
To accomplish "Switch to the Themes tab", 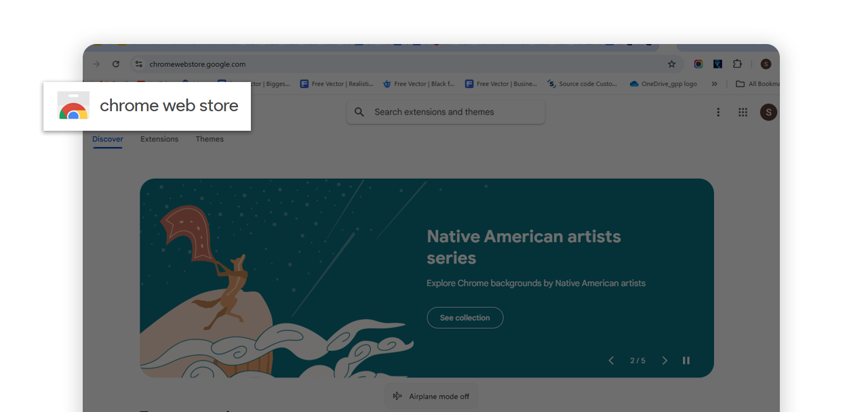I will tap(210, 139).
